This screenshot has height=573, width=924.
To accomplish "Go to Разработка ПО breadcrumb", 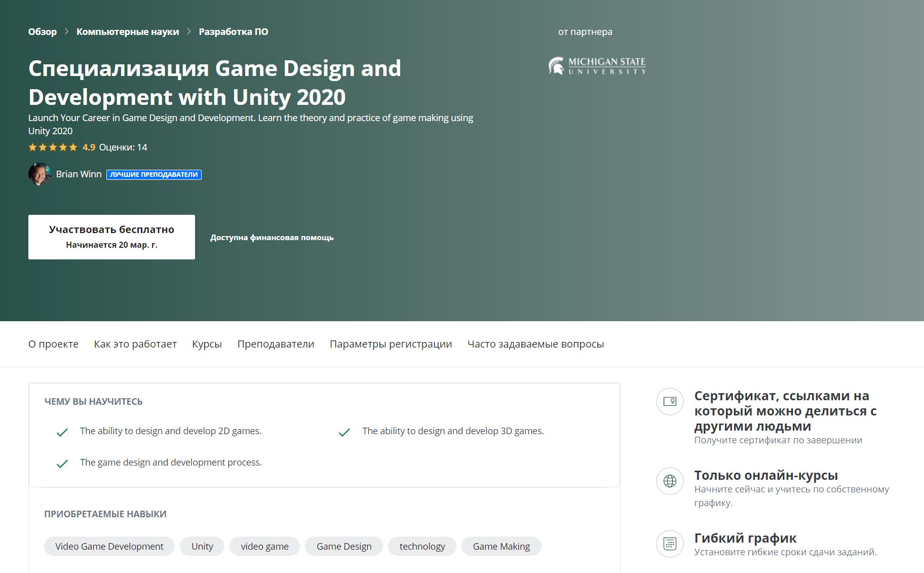I will (x=234, y=31).
